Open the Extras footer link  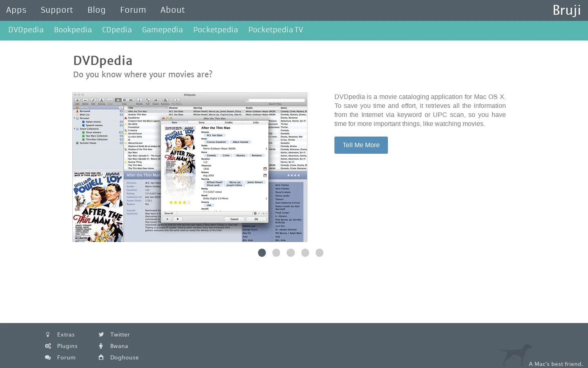[66, 334]
